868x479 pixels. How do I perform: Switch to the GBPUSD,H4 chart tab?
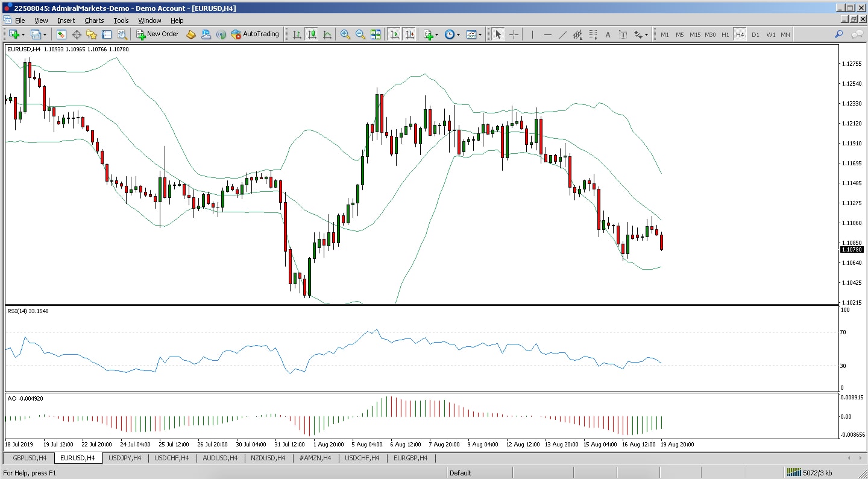[x=30, y=458]
